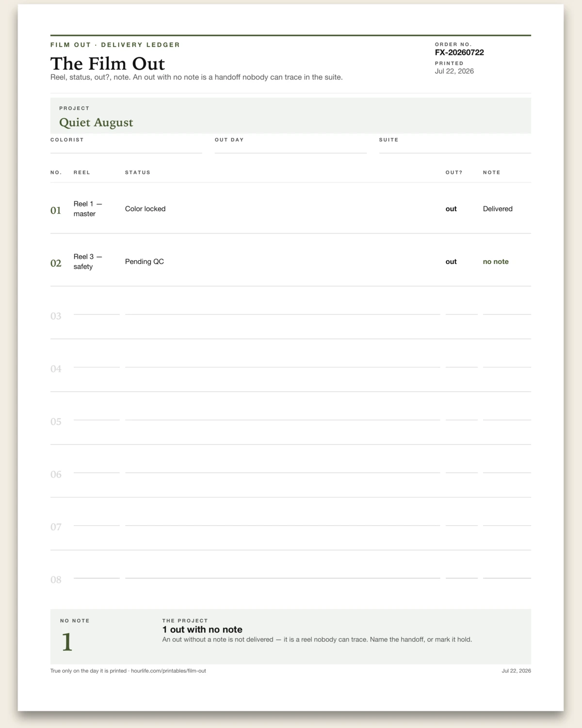
Task: Click Pending QC status in row 02
Action: 145,262
